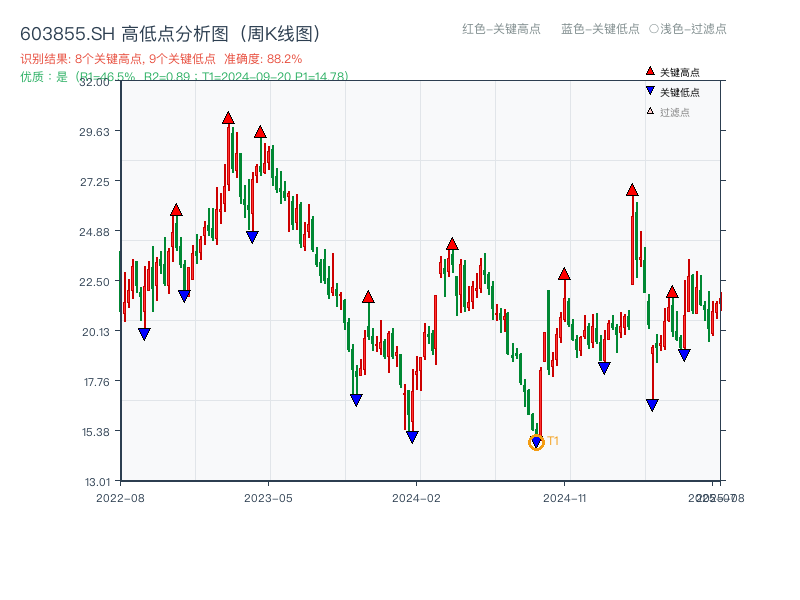Image resolution: width=800 pixels, height=600 pixels.
Task: Toggle the 过滤点 legend label
Action: tap(674, 112)
